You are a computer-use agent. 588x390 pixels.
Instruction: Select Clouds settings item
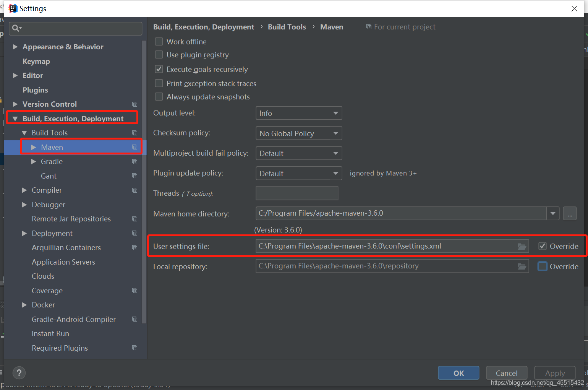43,276
